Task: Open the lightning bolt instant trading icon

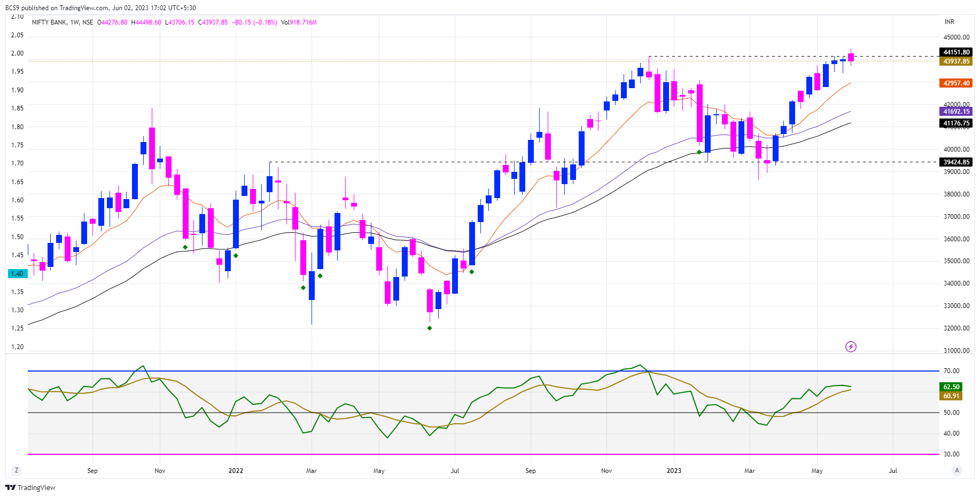Action: click(851, 346)
